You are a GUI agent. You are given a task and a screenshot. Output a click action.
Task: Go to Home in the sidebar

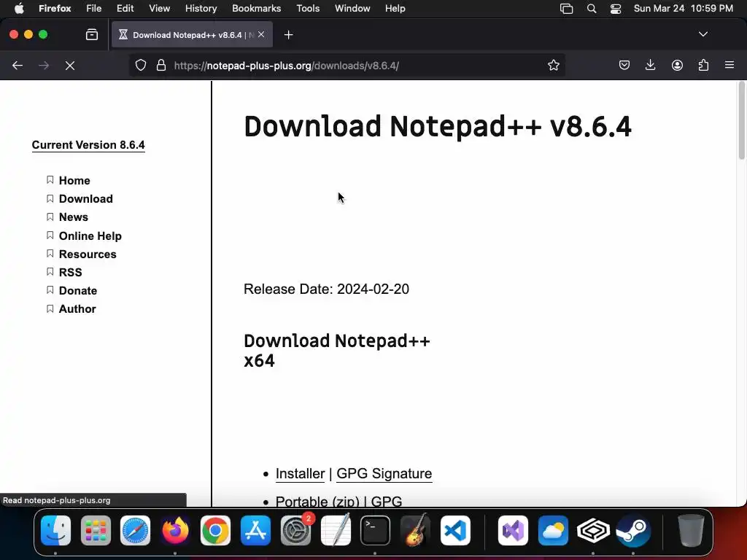74,181
